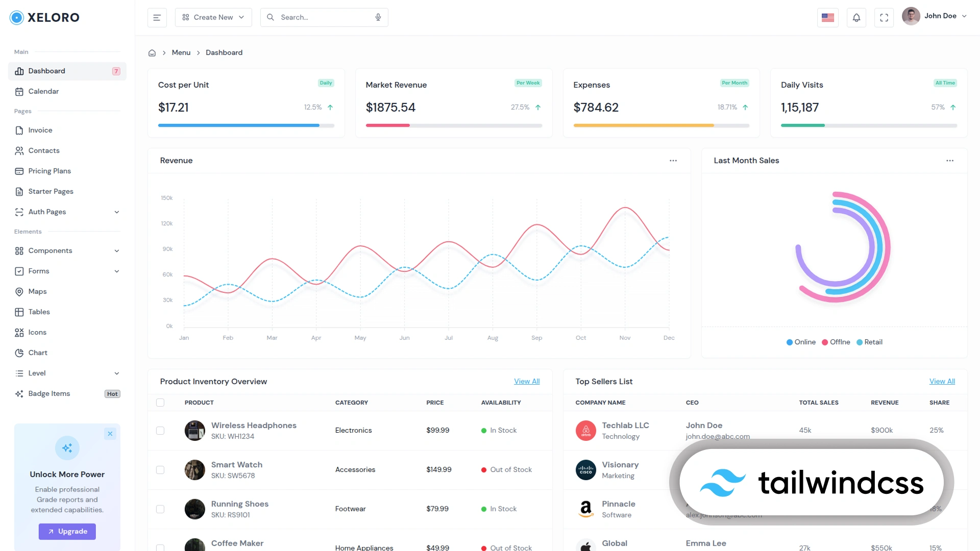Click the Calendar sidebar icon

pyautogui.click(x=19, y=91)
